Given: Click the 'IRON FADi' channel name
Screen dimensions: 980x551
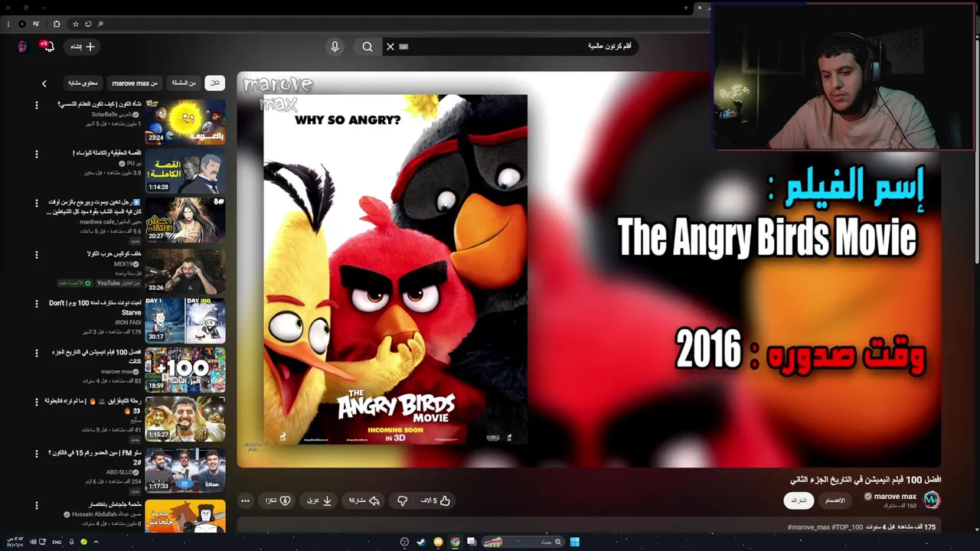Looking at the screenshot, I should [x=128, y=323].
